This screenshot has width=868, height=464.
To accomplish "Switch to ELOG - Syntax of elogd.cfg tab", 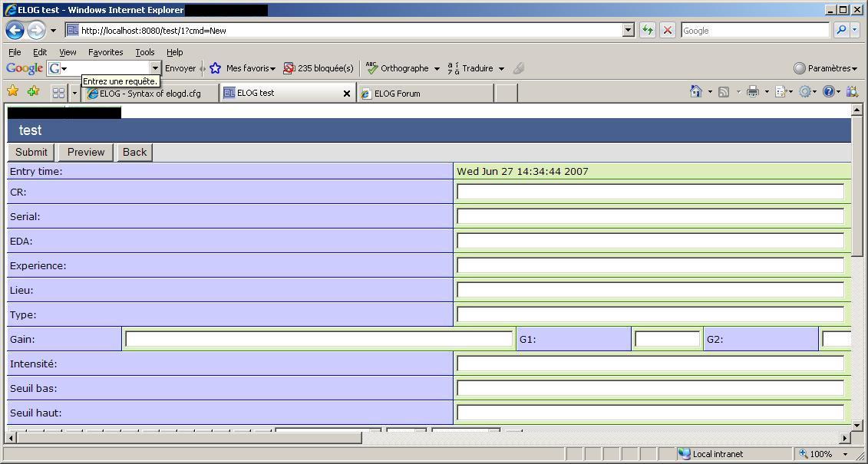I will point(150,94).
